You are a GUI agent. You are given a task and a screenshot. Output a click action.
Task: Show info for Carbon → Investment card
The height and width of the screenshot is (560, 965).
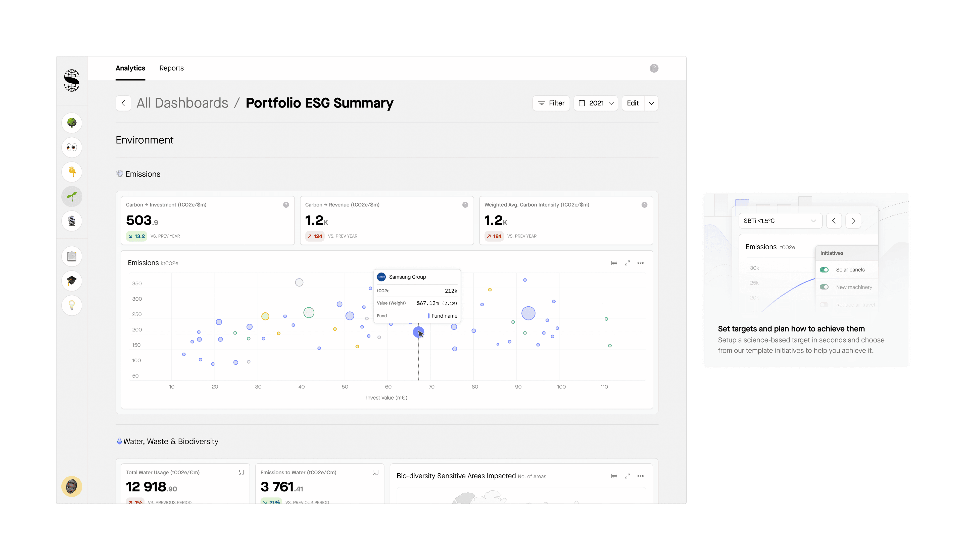[x=286, y=205]
